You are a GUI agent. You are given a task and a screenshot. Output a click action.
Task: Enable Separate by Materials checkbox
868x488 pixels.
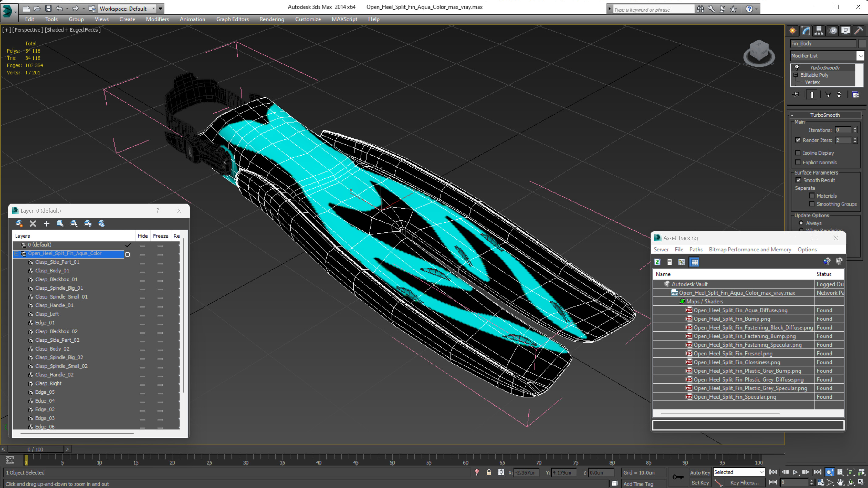tap(812, 196)
